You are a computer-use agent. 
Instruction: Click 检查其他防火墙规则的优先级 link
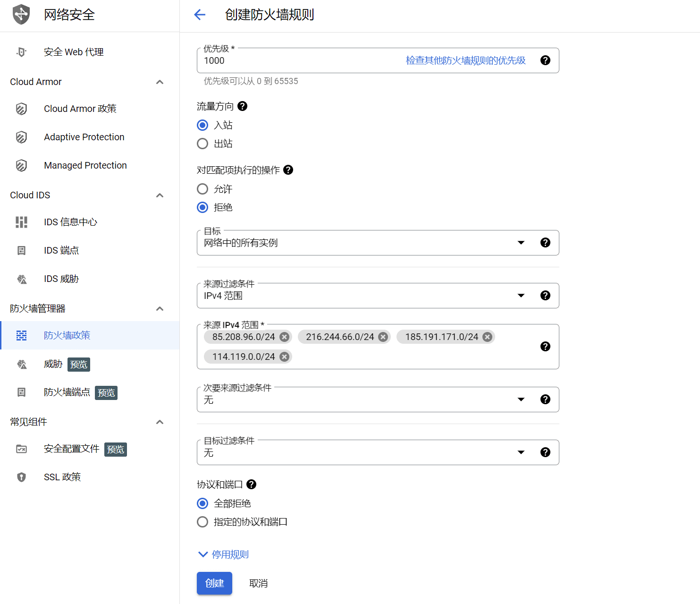pos(465,60)
